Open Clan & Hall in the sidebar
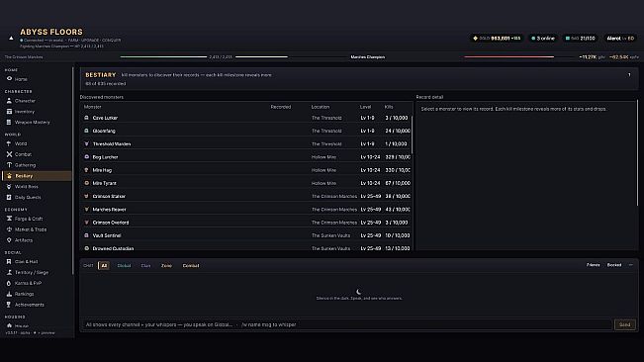The width and height of the screenshot is (644, 362). tap(37, 261)
